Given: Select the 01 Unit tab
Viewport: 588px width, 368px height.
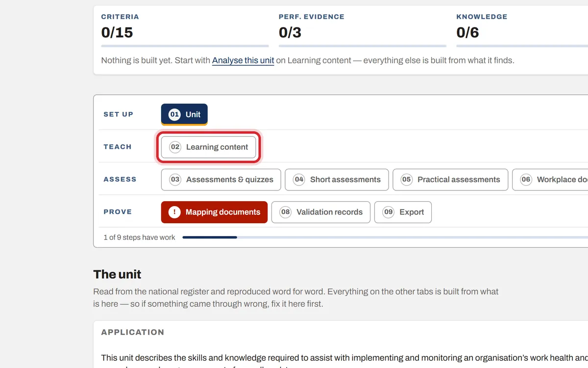Looking at the screenshot, I should click(184, 114).
